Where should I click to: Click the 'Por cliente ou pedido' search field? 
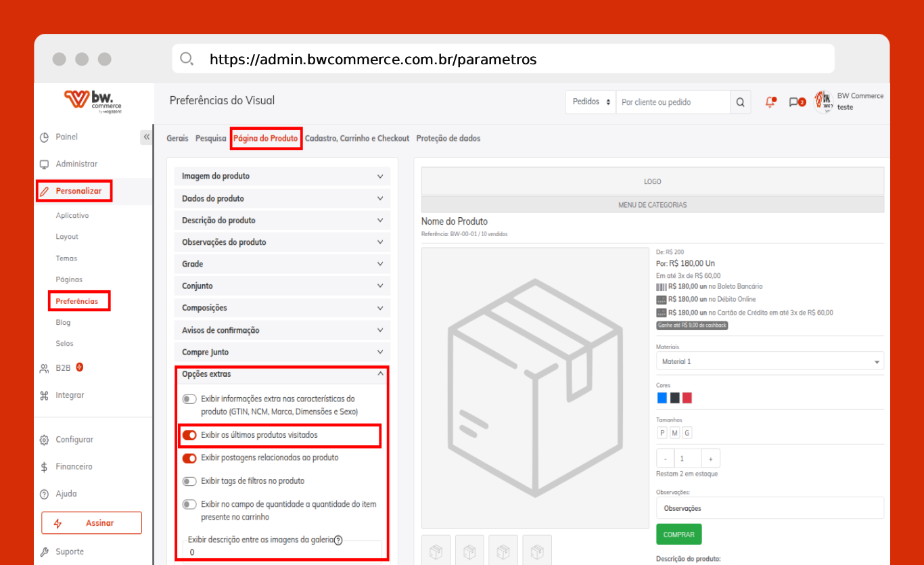coord(672,102)
